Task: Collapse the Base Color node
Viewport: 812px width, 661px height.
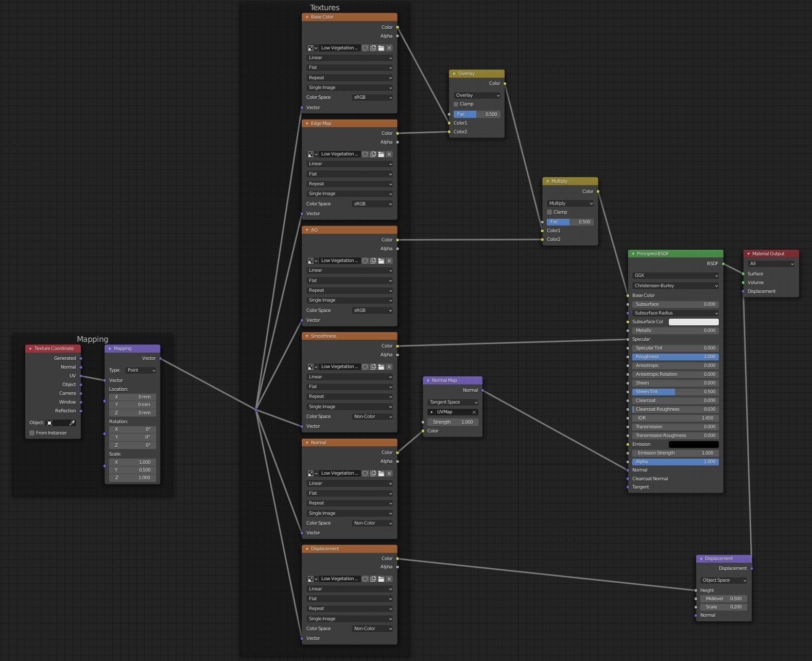Action: 307,17
